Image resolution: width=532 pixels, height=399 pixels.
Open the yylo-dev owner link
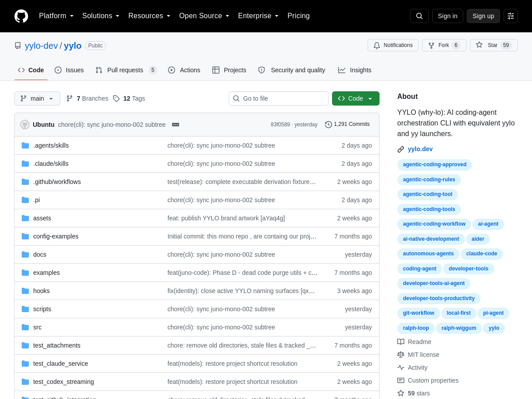[41, 46]
